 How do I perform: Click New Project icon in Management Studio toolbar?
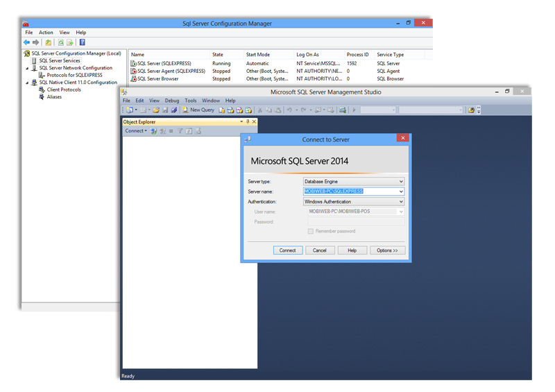pos(130,110)
